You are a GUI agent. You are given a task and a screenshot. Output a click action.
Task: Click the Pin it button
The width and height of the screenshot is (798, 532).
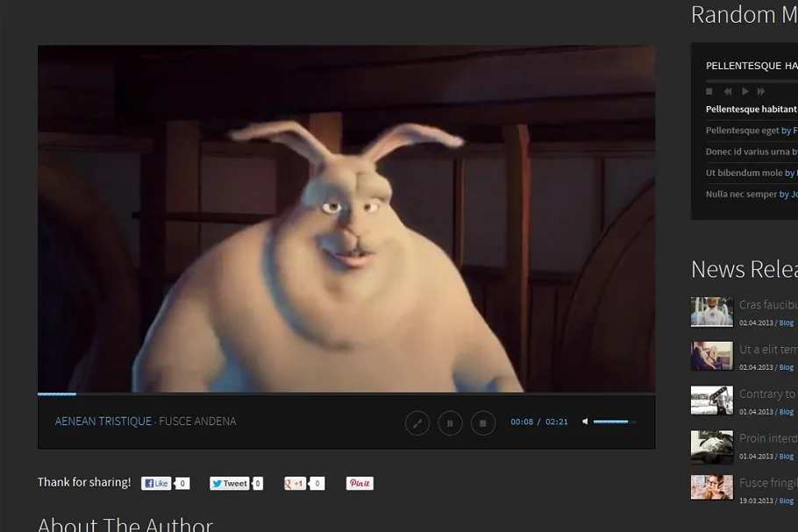[360, 483]
